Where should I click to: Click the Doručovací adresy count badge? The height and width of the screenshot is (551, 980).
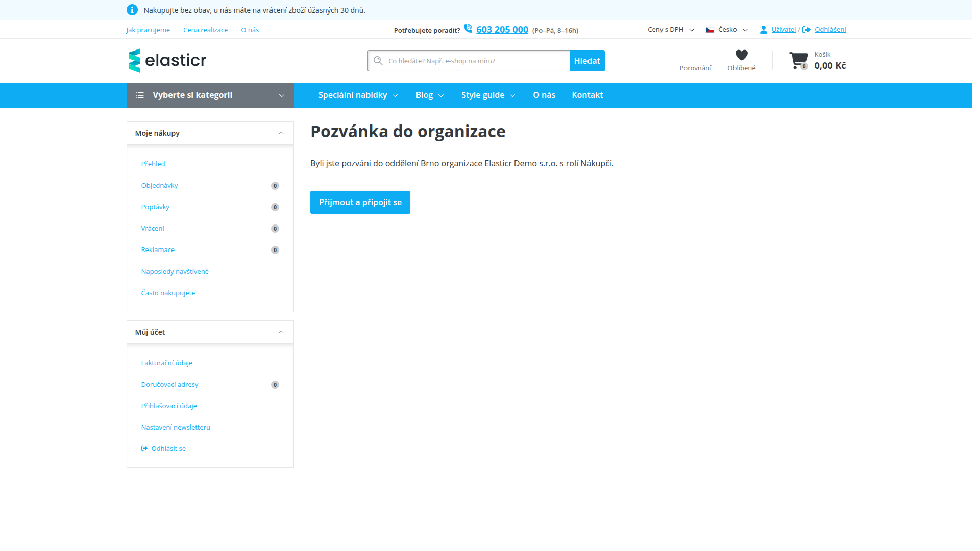click(x=275, y=385)
